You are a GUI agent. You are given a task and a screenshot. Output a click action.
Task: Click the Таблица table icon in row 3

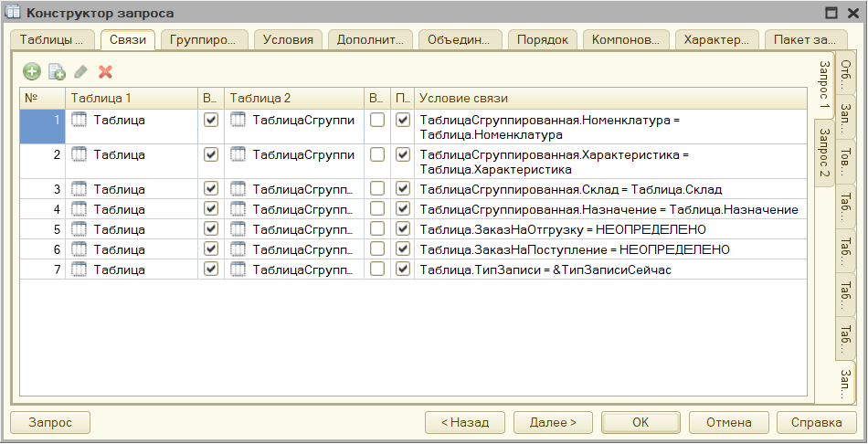click(x=80, y=189)
